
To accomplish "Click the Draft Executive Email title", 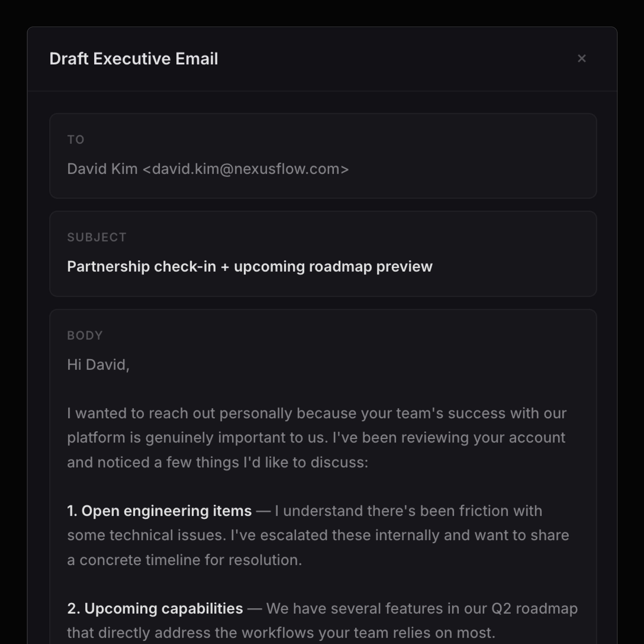I will pos(133,59).
